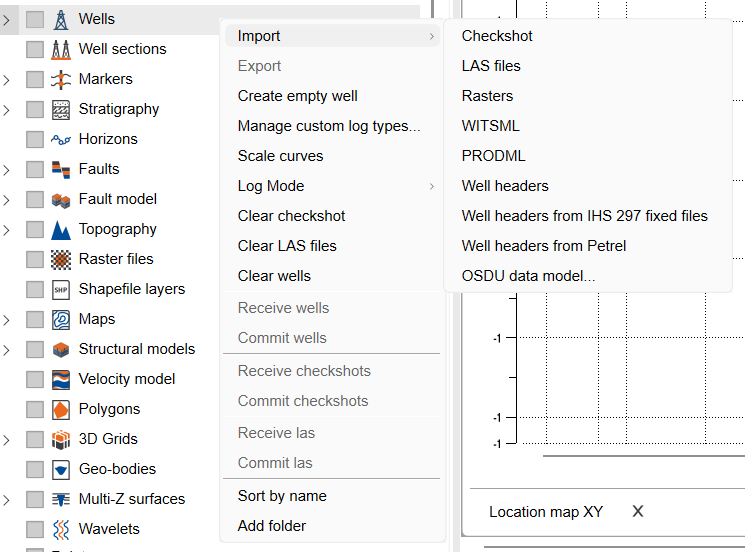This screenshot has width=745, height=552.
Task: Expand the 3D Grids tree node
Action: [6, 439]
